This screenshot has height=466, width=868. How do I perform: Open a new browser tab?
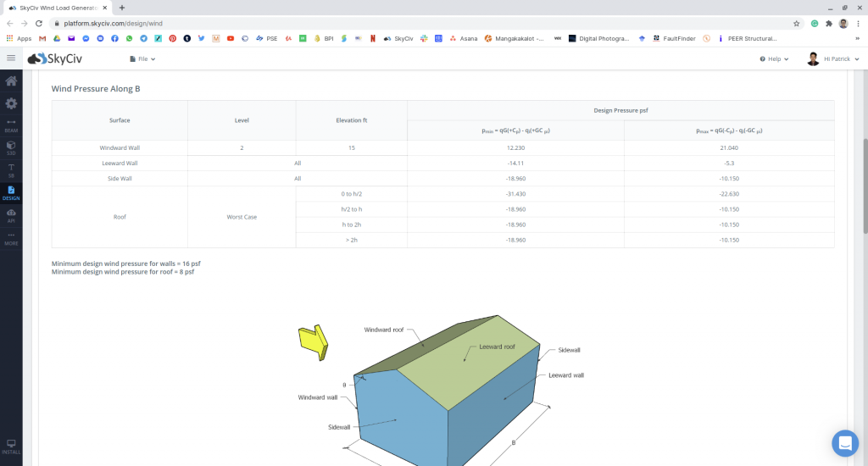122,8
